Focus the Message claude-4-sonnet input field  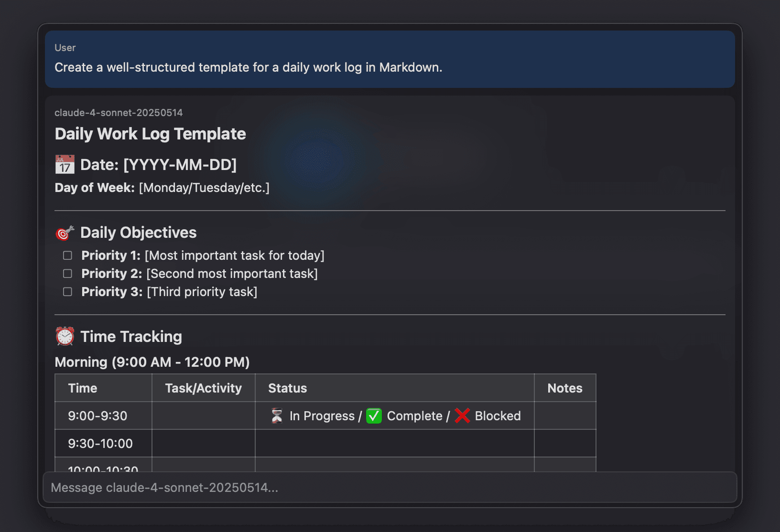tap(390, 488)
